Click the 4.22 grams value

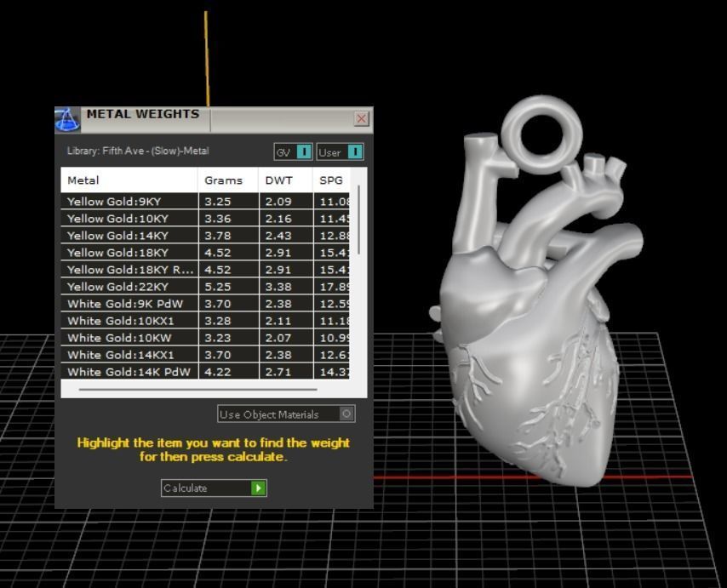[217, 372]
